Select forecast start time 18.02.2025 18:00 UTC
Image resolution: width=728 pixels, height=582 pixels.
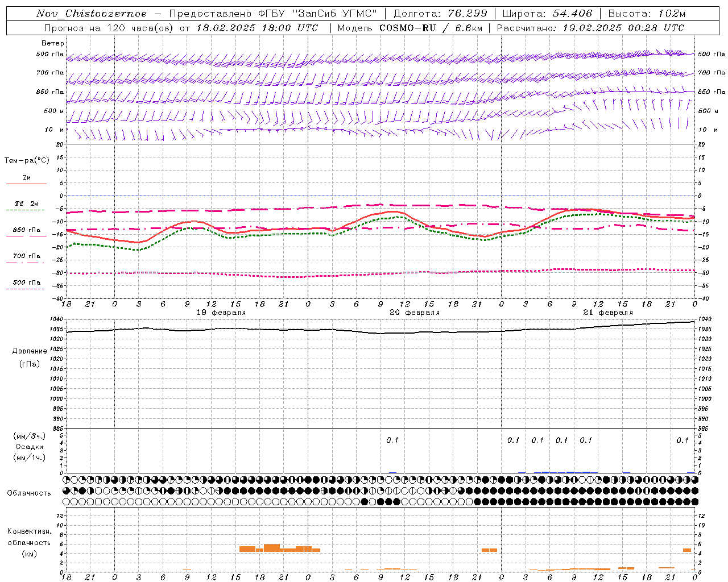point(258,28)
